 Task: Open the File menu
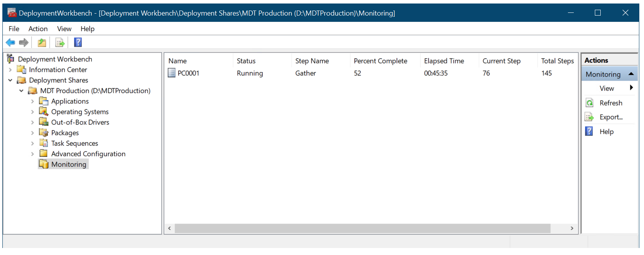tap(14, 29)
